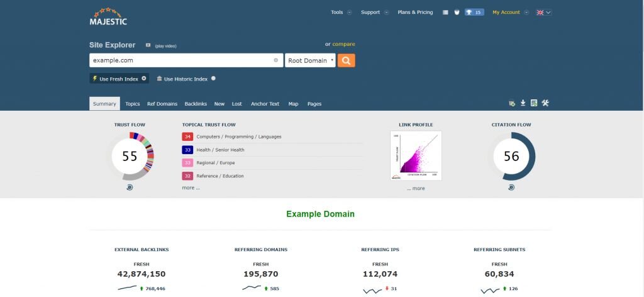This screenshot has width=644, height=297.
Task: Click the pink 33 topic swatch
Action: pos(187,163)
